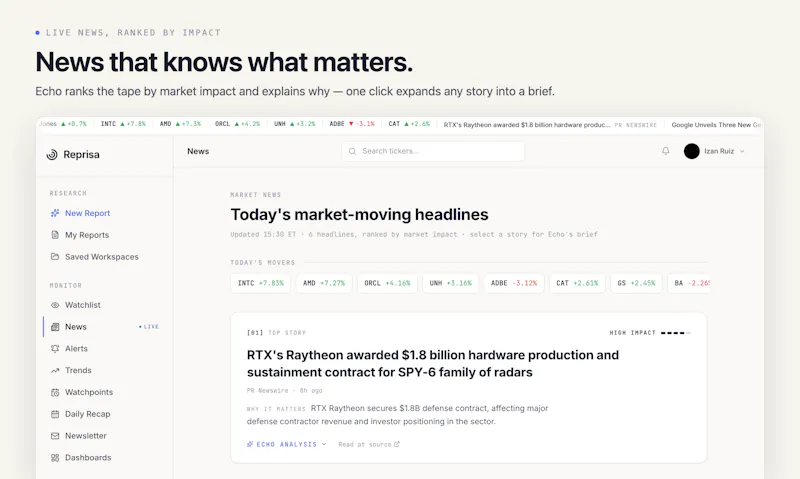Click the Newsletter envelope icon
This screenshot has height=479, width=800.
(55, 436)
